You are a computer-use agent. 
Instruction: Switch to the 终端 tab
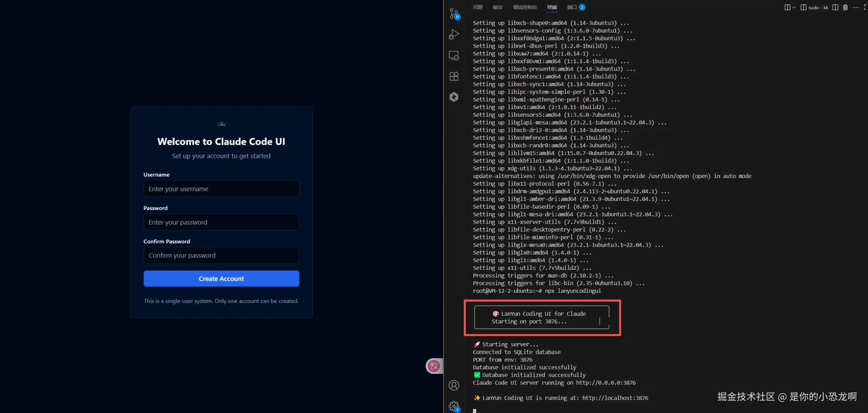(x=552, y=7)
